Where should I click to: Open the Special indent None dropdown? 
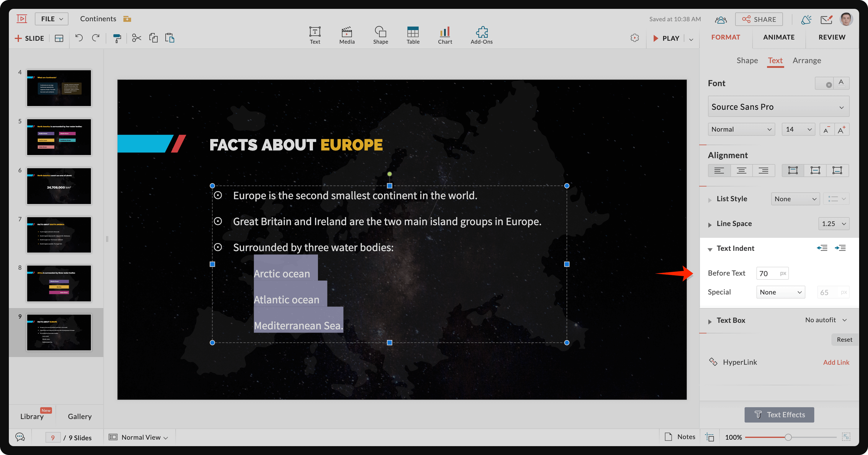(780, 292)
